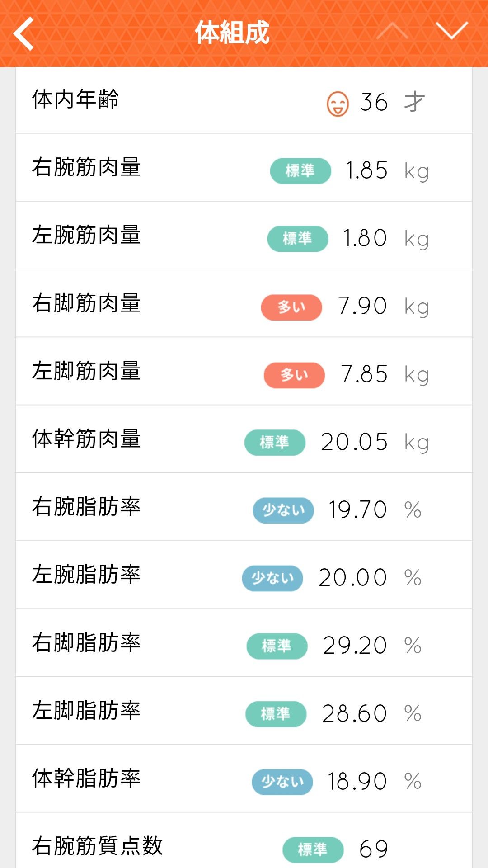Screen dimensions: 488x868
Task: Tap the 標準 badge for 体幹筋肉量
Action: click(x=275, y=442)
